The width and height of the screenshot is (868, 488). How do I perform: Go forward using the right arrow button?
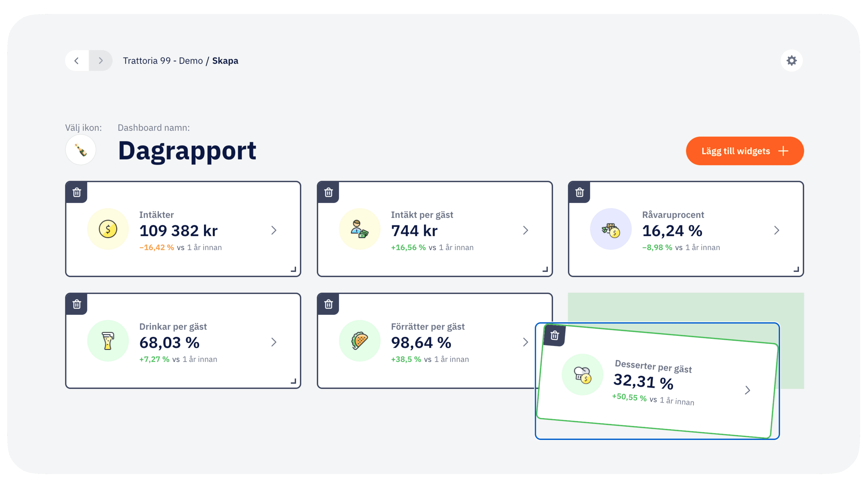100,61
